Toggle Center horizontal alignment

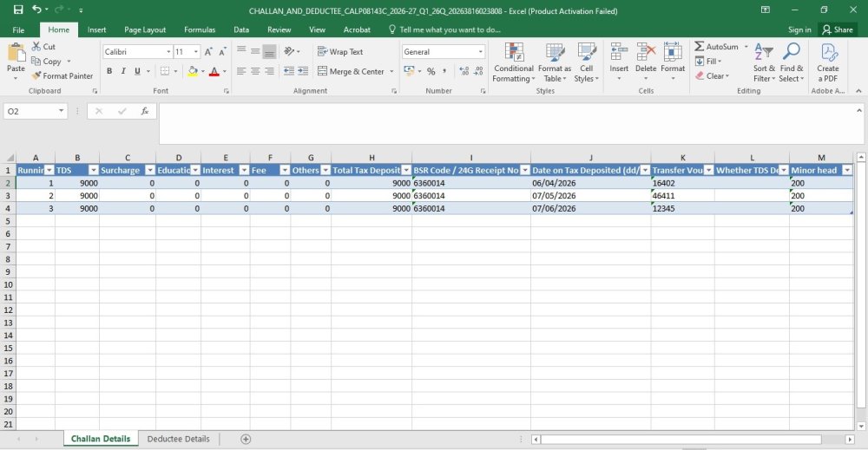255,71
